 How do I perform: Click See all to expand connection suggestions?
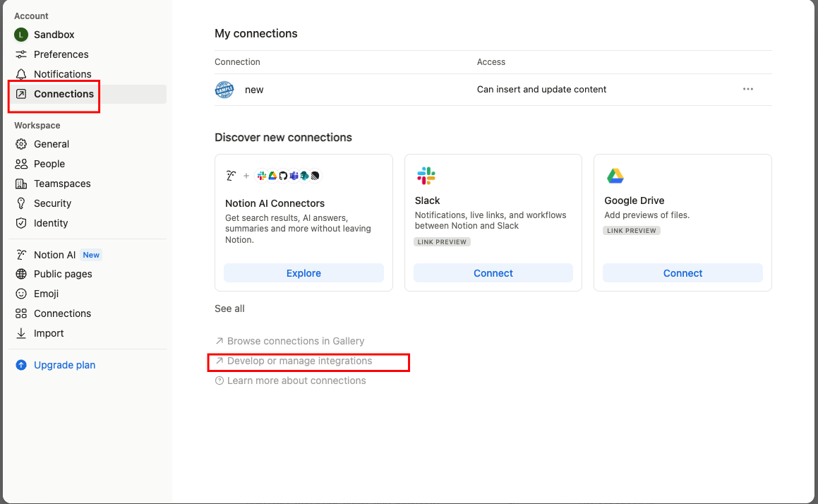(229, 308)
